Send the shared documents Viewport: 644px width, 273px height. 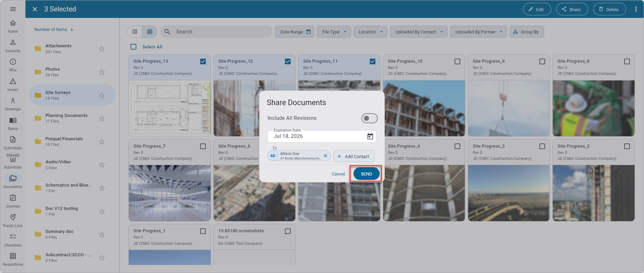pos(366,174)
